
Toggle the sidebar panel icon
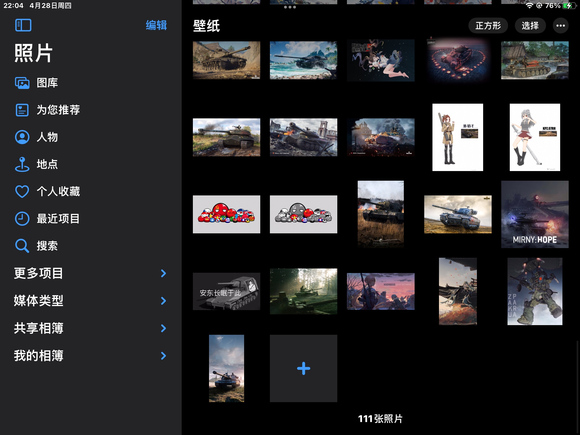(23, 25)
